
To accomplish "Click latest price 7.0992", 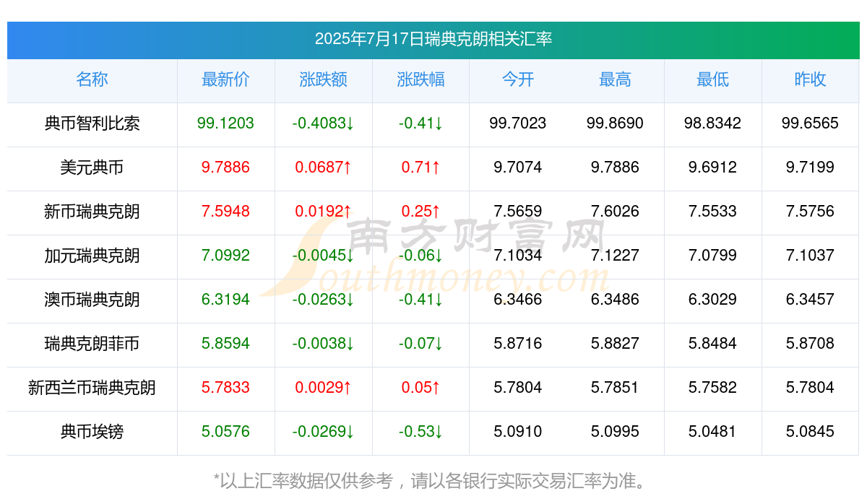I will [225, 256].
